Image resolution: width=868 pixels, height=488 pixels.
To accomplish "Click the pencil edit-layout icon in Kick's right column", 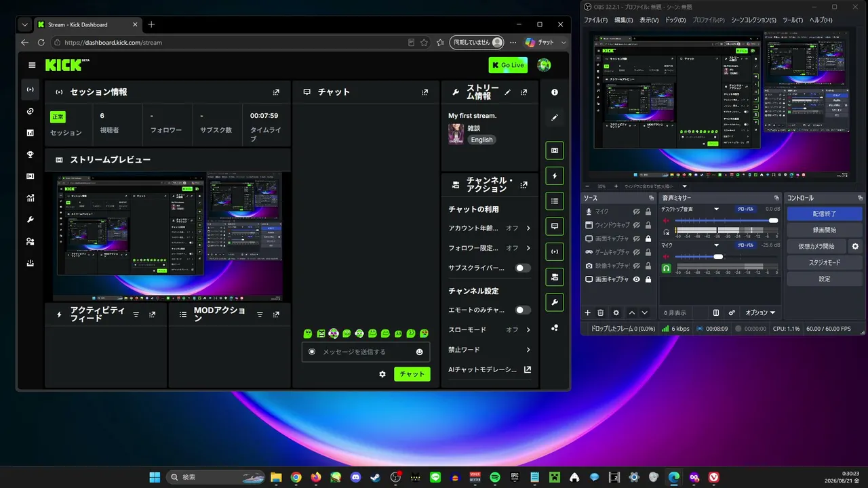I will pyautogui.click(x=555, y=118).
